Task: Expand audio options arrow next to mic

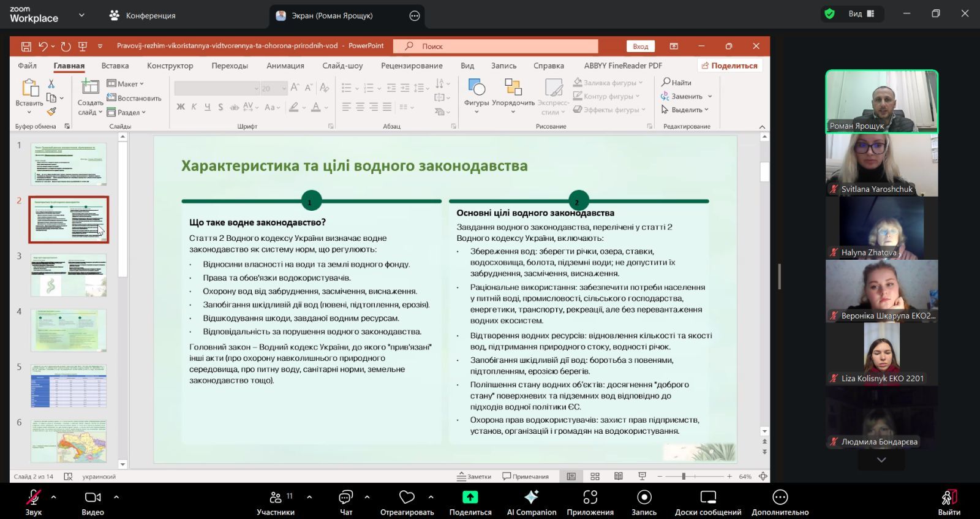Action: (x=54, y=497)
